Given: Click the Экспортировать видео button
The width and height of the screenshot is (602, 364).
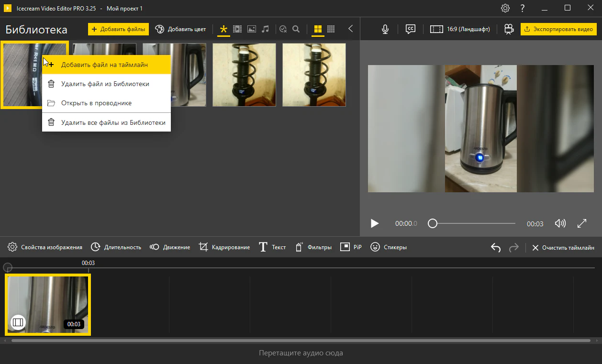Looking at the screenshot, I should pyautogui.click(x=558, y=29).
